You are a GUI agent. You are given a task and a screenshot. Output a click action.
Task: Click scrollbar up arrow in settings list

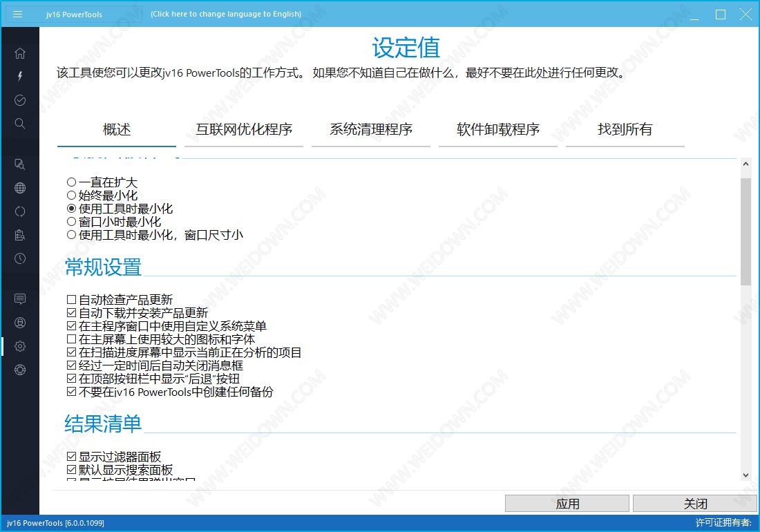point(745,164)
